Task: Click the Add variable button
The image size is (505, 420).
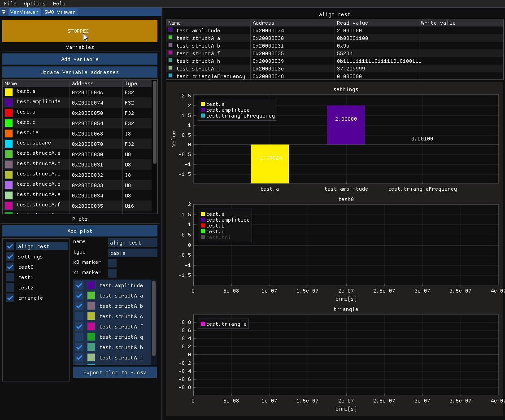Action: [x=80, y=59]
